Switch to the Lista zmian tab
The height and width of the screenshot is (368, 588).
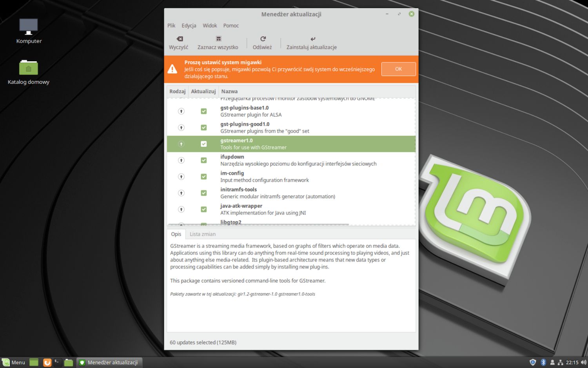click(x=203, y=234)
